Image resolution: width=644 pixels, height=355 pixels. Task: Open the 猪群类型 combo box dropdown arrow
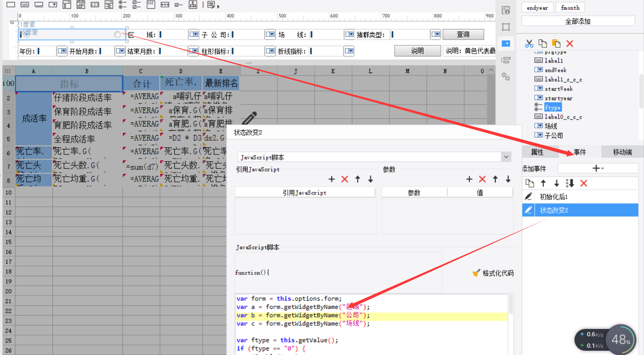(x=436, y=34)
